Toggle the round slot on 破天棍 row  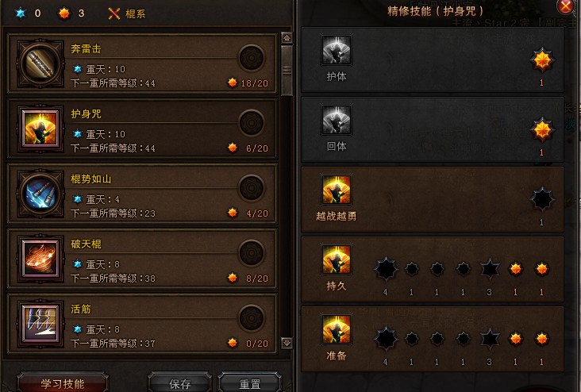point(252,252)
